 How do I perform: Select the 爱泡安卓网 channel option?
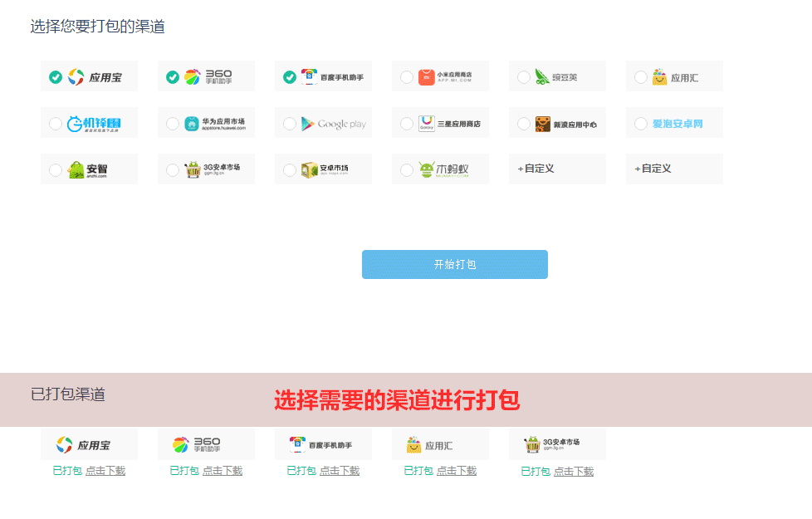point(677,124)
